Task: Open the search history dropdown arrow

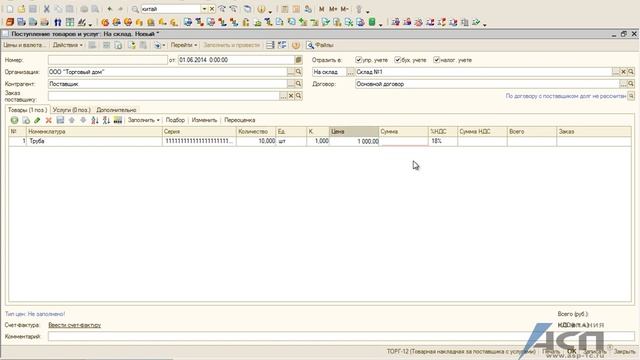Action: [x=204, y=9]
